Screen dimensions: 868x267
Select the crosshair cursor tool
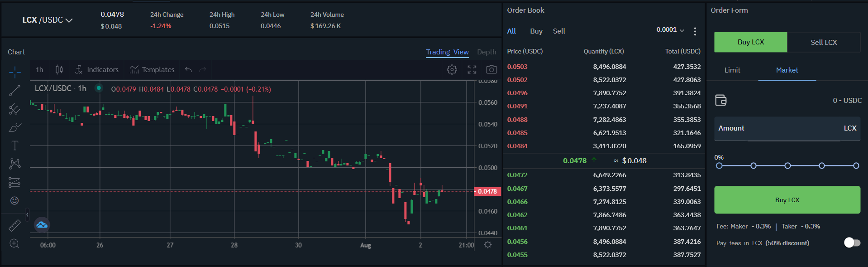pos(14,72)
